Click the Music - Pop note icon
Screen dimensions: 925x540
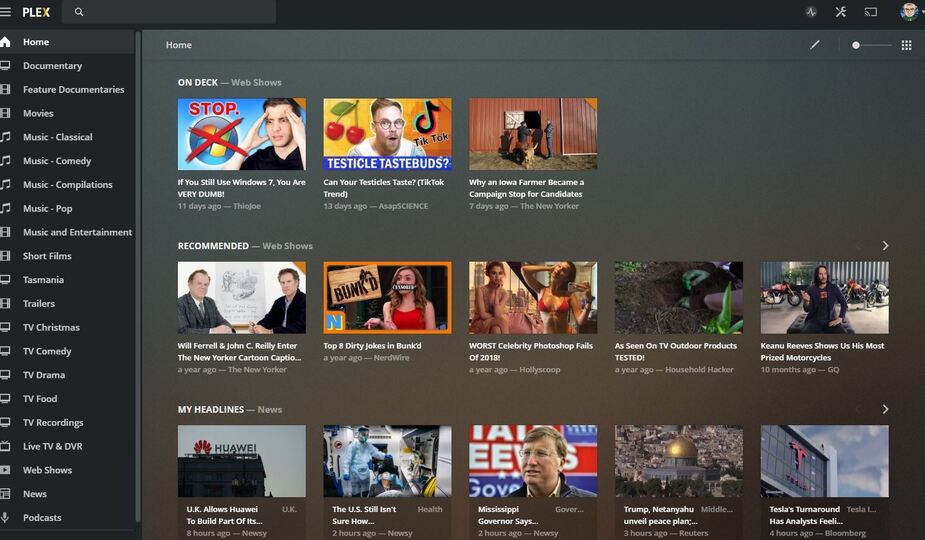(5, 208)
